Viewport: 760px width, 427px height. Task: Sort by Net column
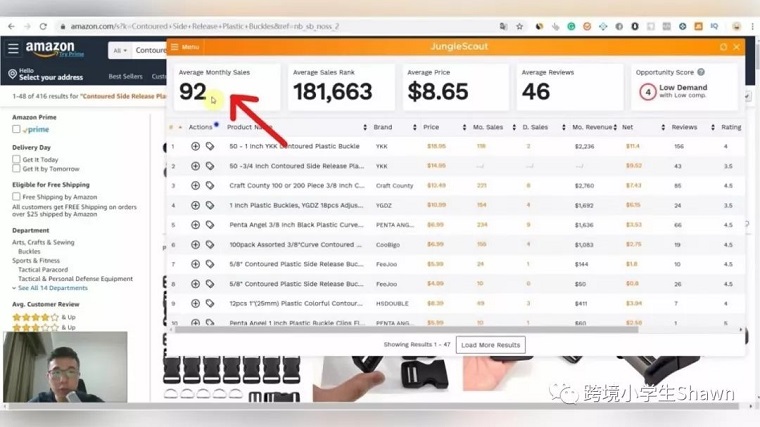coord(663,127)
